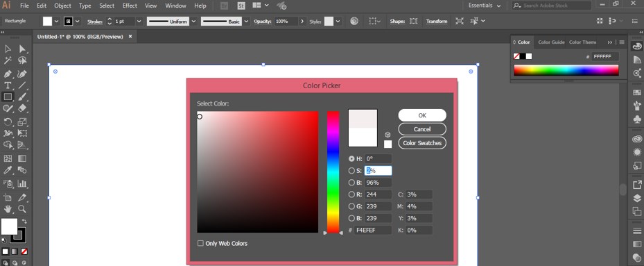Select the Untitled-1 document tab
This screenshot has width=644, height=266.
tap(85, 37)
